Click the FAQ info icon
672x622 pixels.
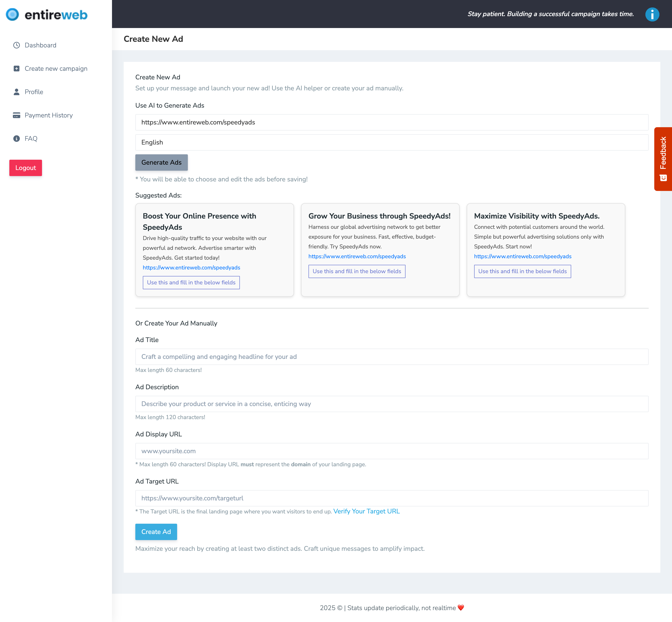[x=17, y=139]
